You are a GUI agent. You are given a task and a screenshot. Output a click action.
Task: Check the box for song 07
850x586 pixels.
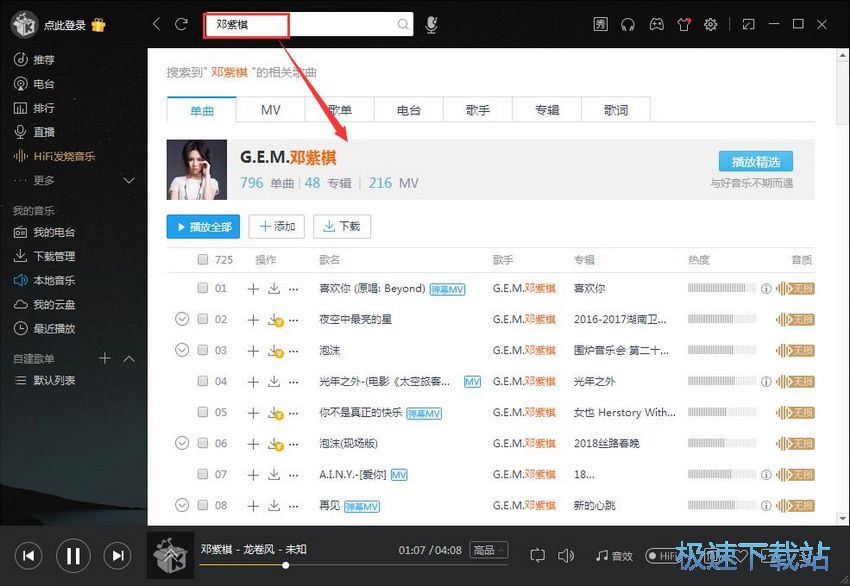pyautogui.click(x=203, y=474)
